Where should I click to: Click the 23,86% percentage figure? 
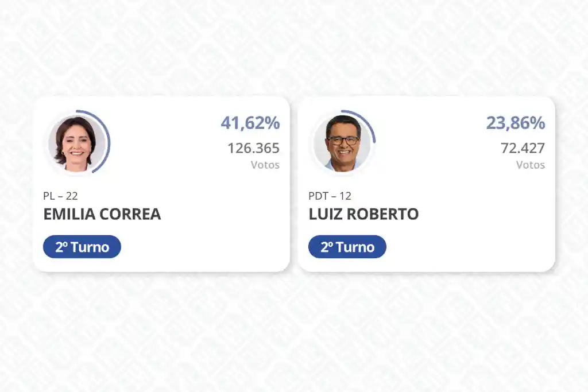point(516,123)
